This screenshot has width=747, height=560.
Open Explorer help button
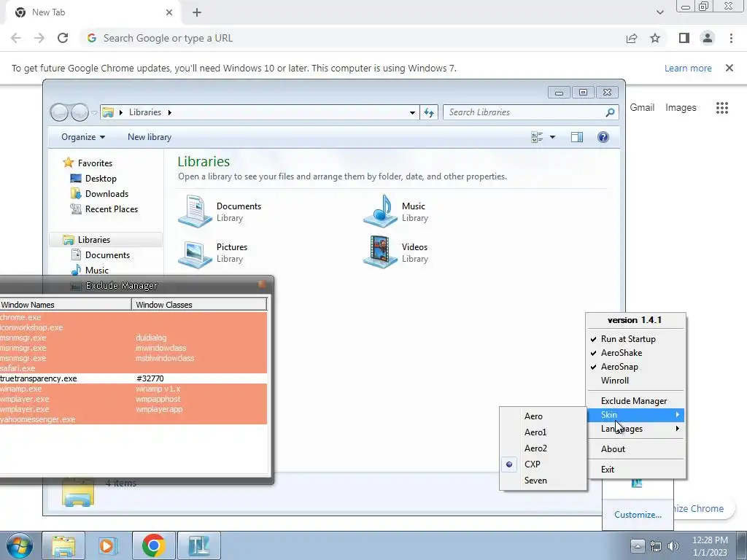point(603,137)
